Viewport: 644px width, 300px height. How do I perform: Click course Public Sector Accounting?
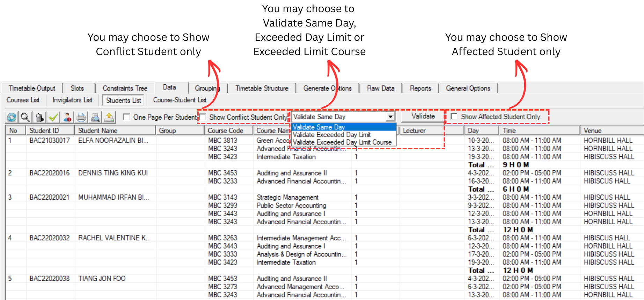pos(291,205)
